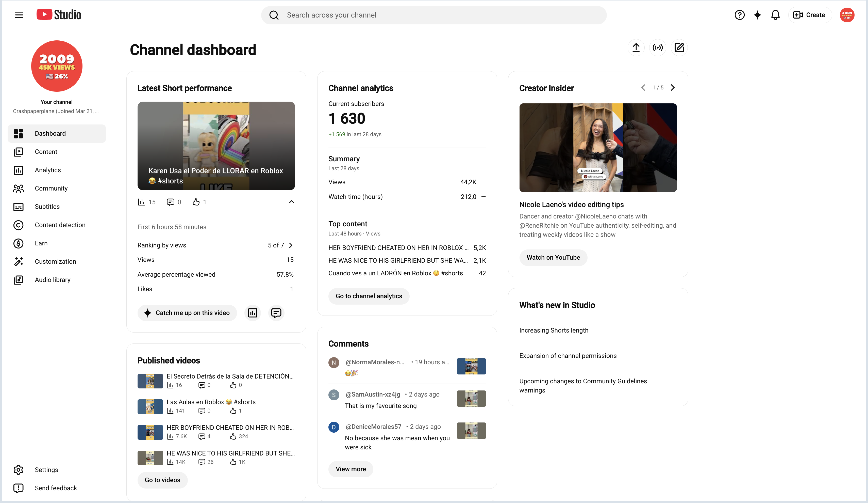Click the channel profile picture in sidebar
The image size is (868, 503).
tap(57, 66)
